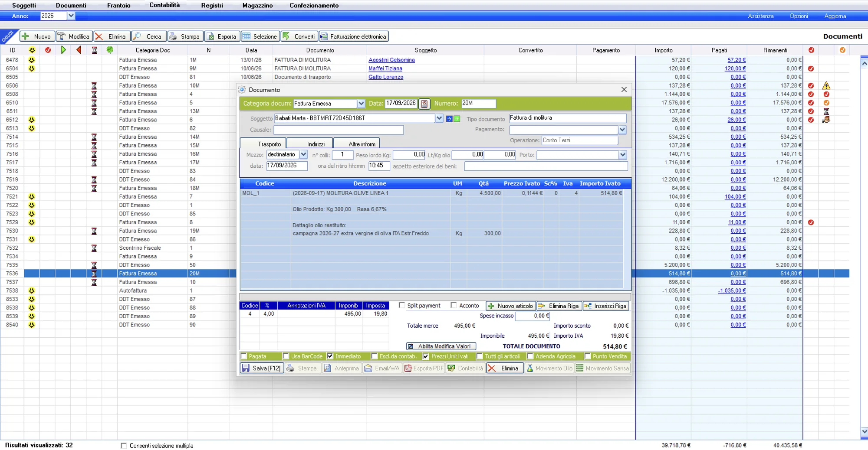Expand the Soggetto dropdown
The image size is (868, 450).
click(x=439, y=118)
